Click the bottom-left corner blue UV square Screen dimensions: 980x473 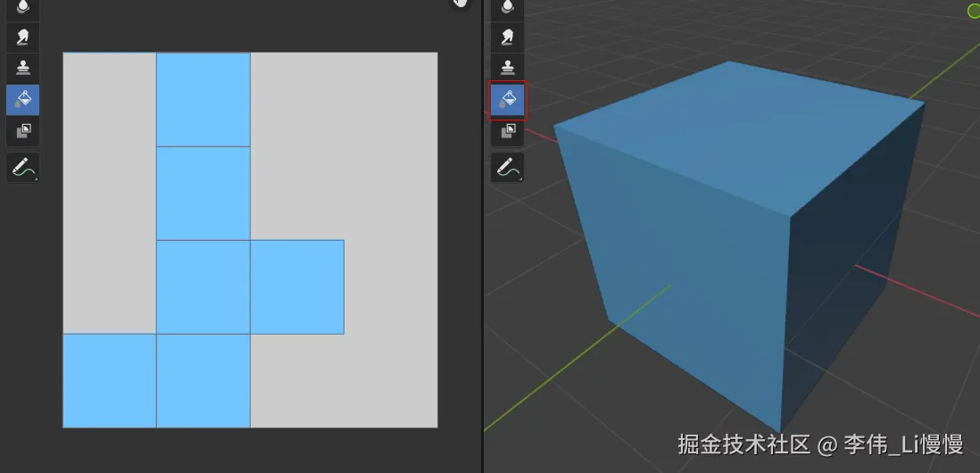point(110,380)
